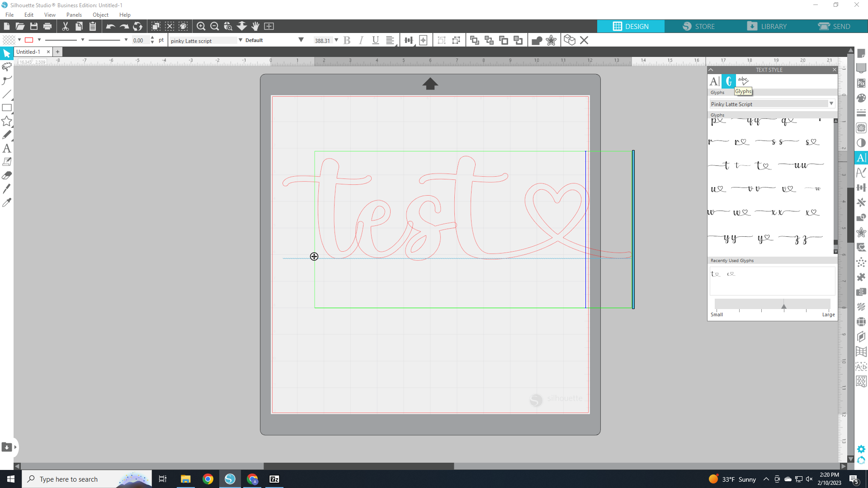868x488 pixels.
Task: Select the Text tool in left toolbar
Action: [x=7, y=148]
